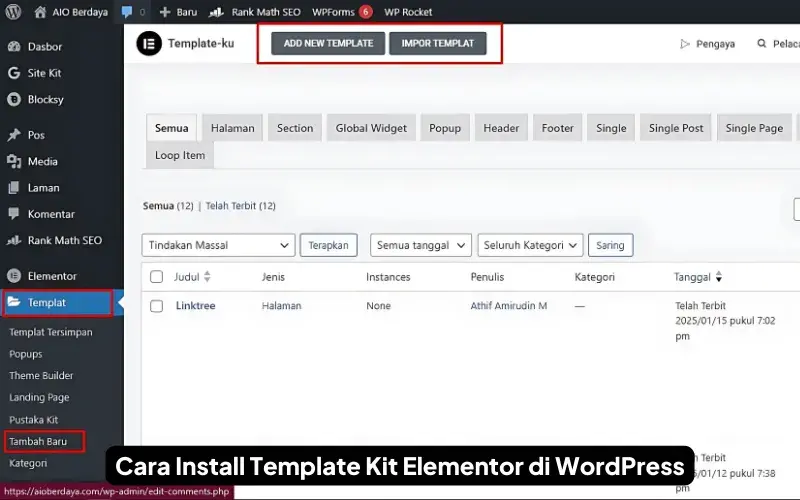Open Landing Page submenu item
Image resolution: width=800 pixels, height=500 pixels.
pyautogui.click(x=39, y=397)
